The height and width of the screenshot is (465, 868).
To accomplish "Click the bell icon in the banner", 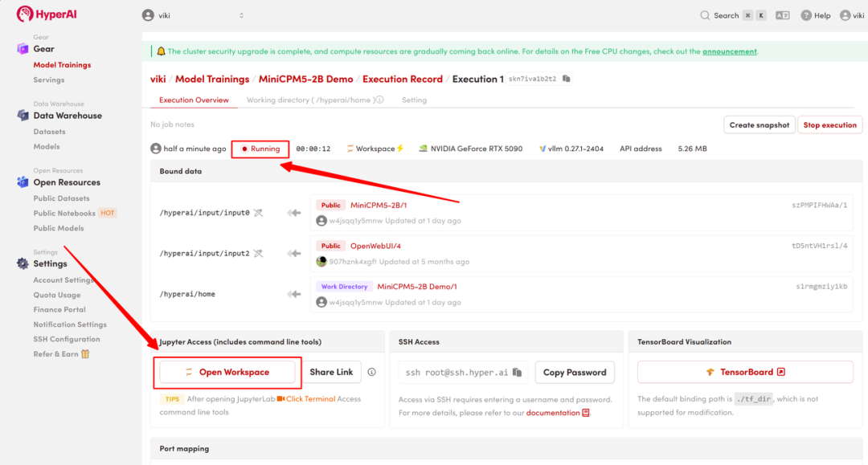I will tap(161, 51).
